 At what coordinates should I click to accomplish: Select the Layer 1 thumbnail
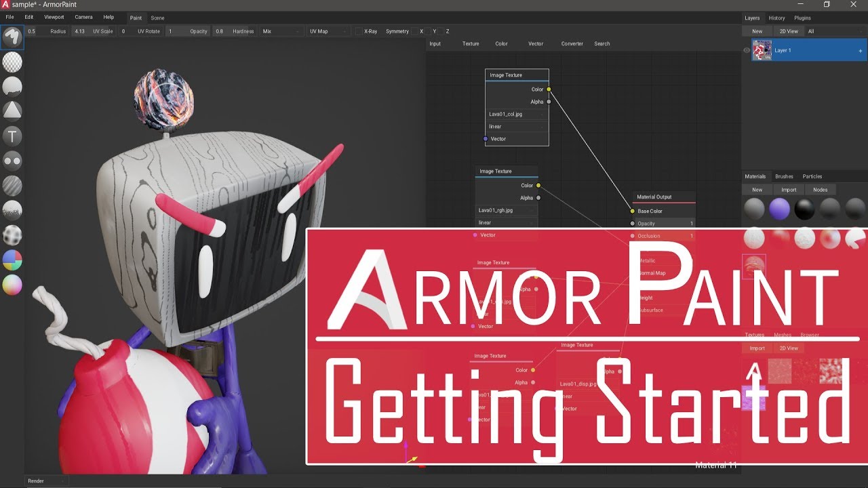click(x=762, y=50)
